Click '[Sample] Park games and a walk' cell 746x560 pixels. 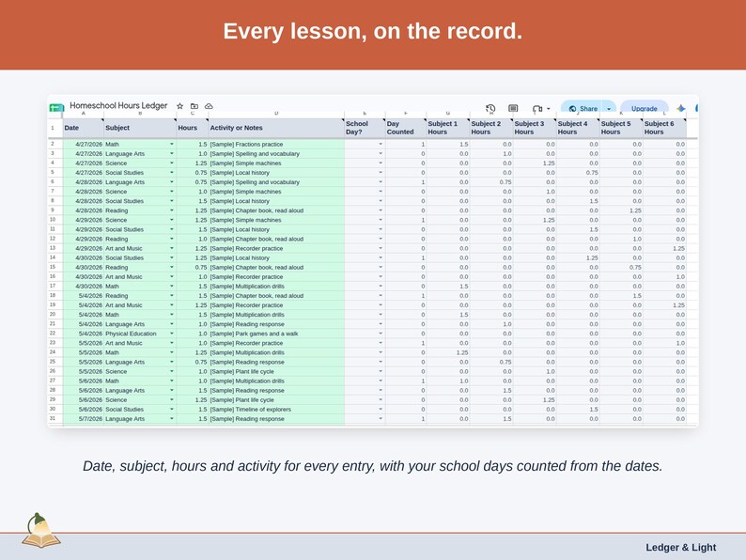(276, 334)
